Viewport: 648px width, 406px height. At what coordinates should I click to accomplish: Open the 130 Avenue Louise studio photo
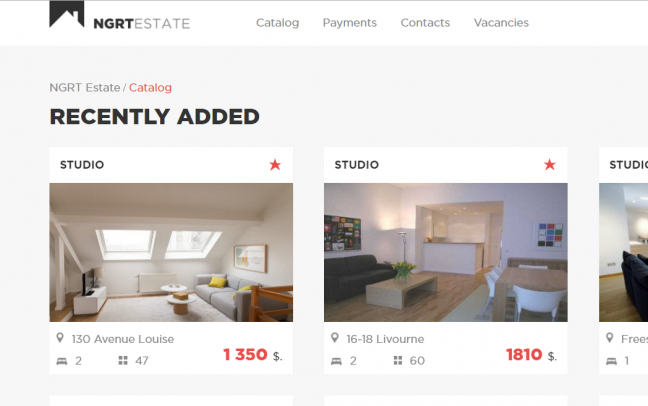171,252
